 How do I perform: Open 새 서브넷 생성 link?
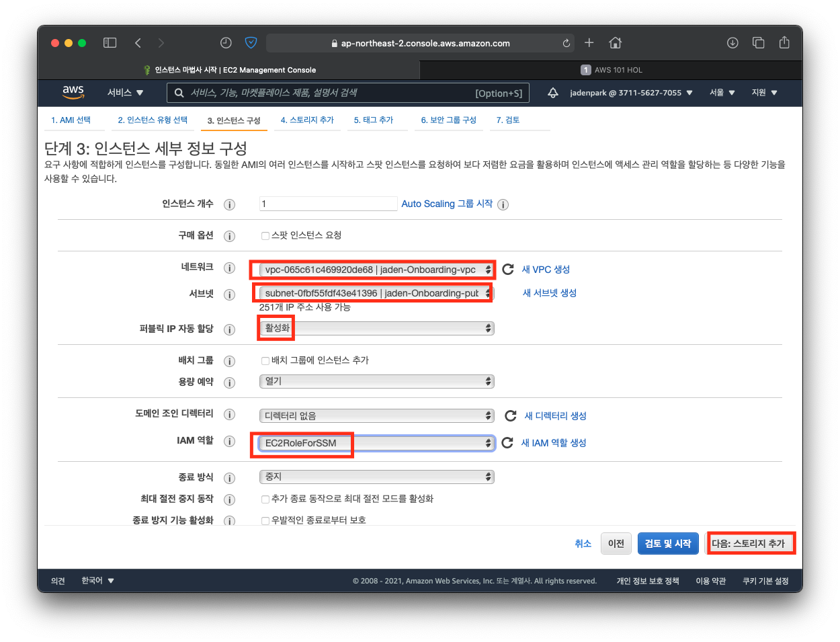(x=550, y=292)
